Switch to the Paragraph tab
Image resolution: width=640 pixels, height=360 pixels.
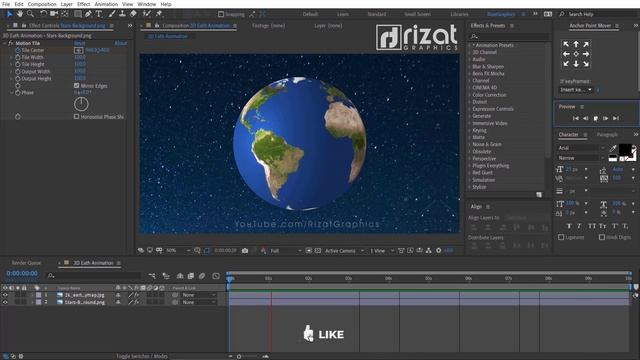(x=607, y=134)
